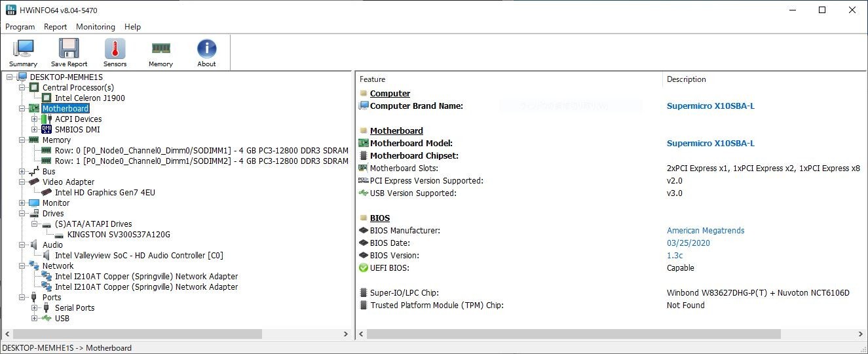Screen dimensions: 868x354
Task: Click the Super-IO/LPC Chip row
Action: [611, 292]
